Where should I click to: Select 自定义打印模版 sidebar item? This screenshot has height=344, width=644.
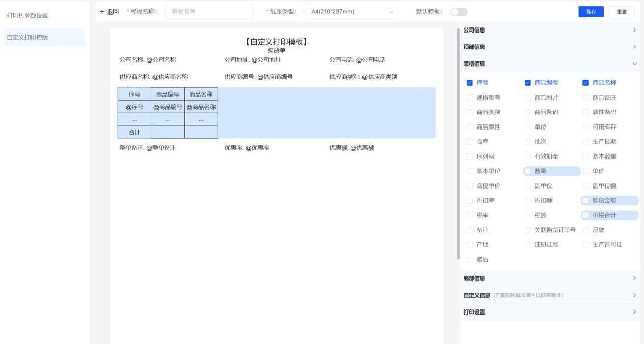(x=27, y=37)
